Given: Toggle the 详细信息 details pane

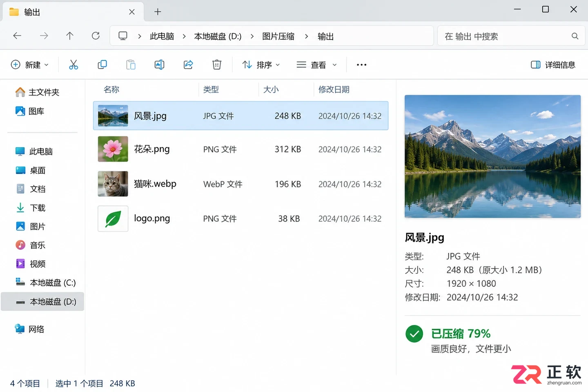Looking at the screenshot, I should click(553, 65).
